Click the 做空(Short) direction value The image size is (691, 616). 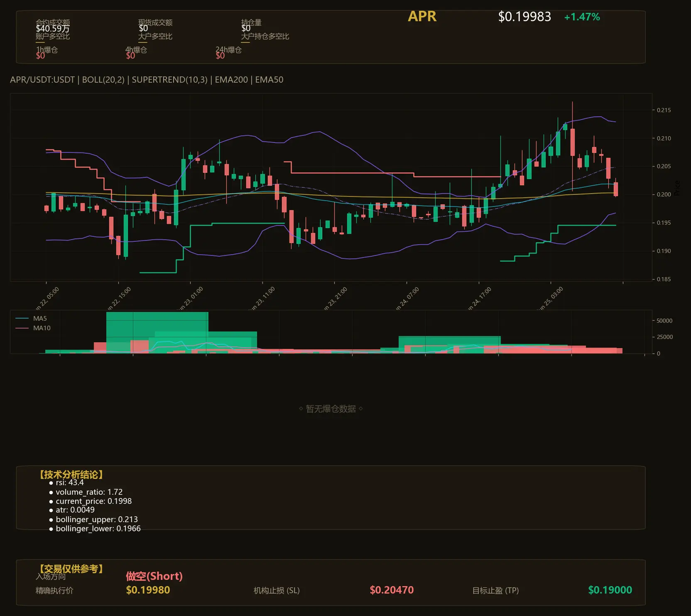(154, 576)
